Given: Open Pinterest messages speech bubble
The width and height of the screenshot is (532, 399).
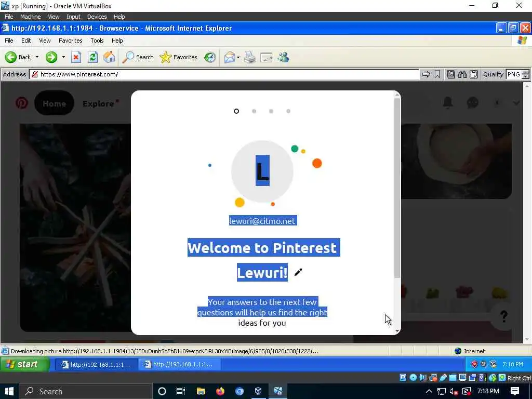Looking at the screenshot, I should click(473, 102).
